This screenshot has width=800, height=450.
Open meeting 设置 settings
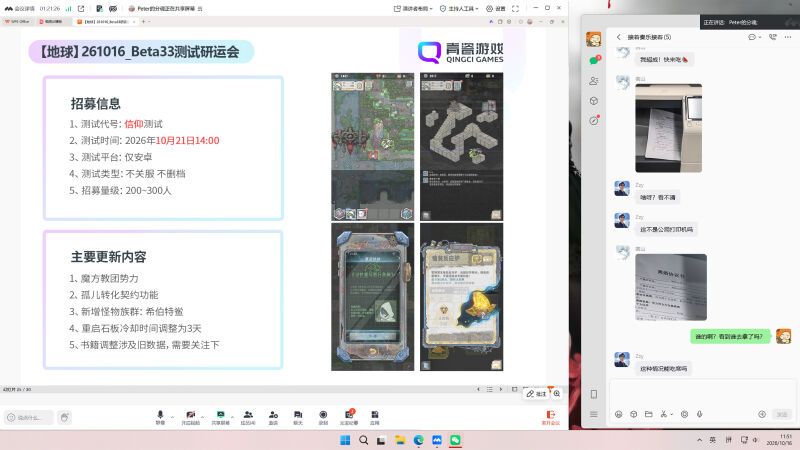tap(496, 8)
